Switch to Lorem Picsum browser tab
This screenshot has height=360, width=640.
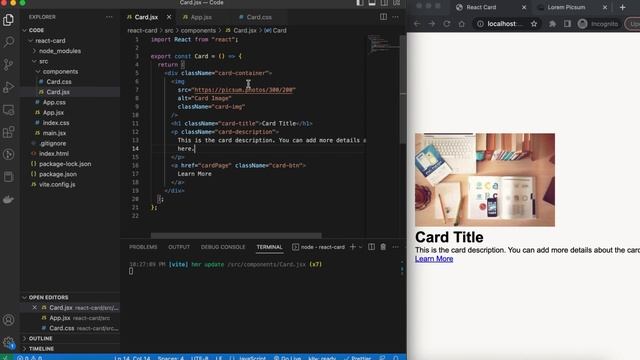click(566, 7)
